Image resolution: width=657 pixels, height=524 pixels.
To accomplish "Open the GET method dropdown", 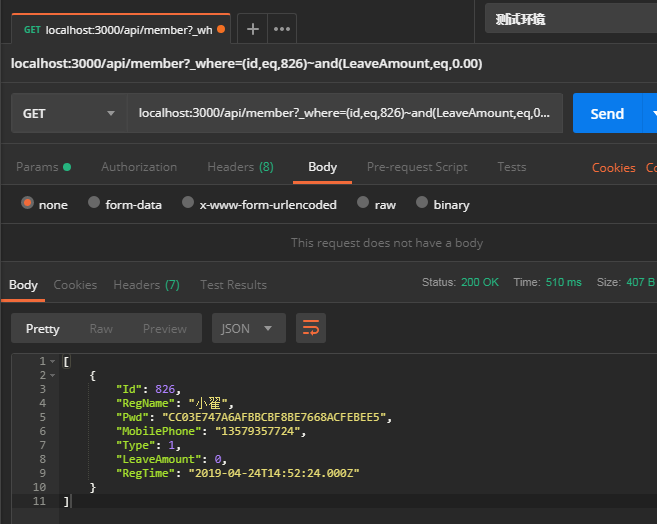I will (69, 114).
